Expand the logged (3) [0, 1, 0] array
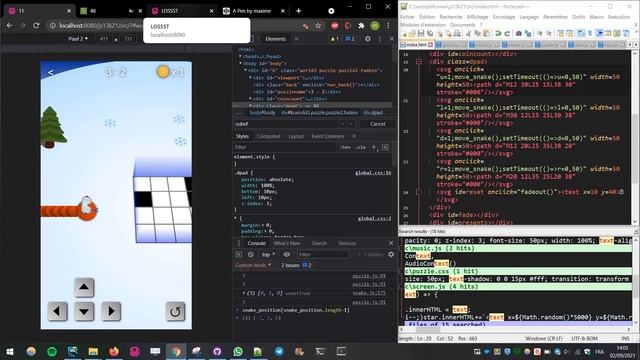This screenshot has width=640, height=360. coord(244,293)
